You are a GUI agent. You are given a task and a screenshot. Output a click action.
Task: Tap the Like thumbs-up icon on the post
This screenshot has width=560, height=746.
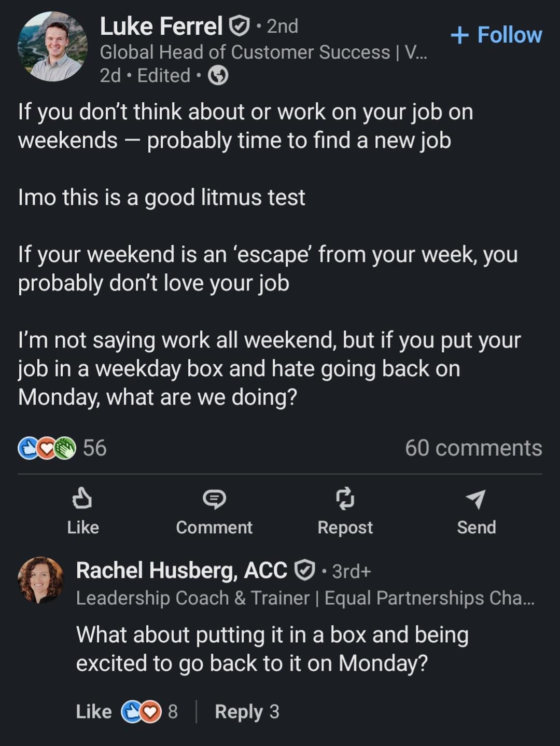(82, 499)
